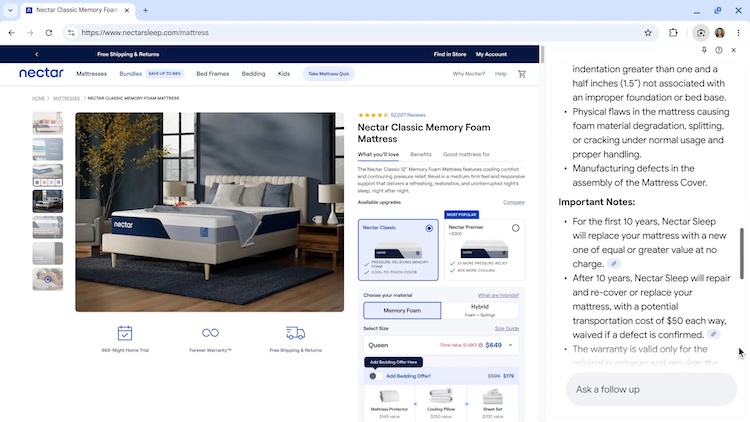Toggle the Add Bedding Offer switch

375,376
